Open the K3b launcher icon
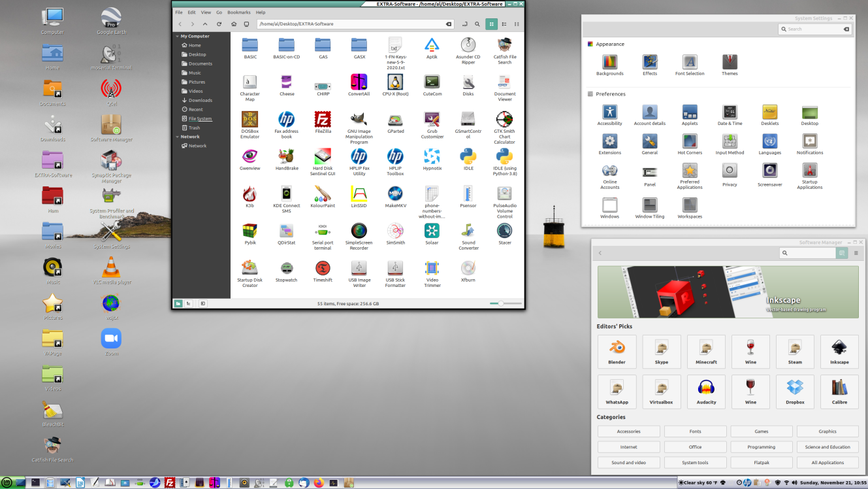 pos(249,194)
